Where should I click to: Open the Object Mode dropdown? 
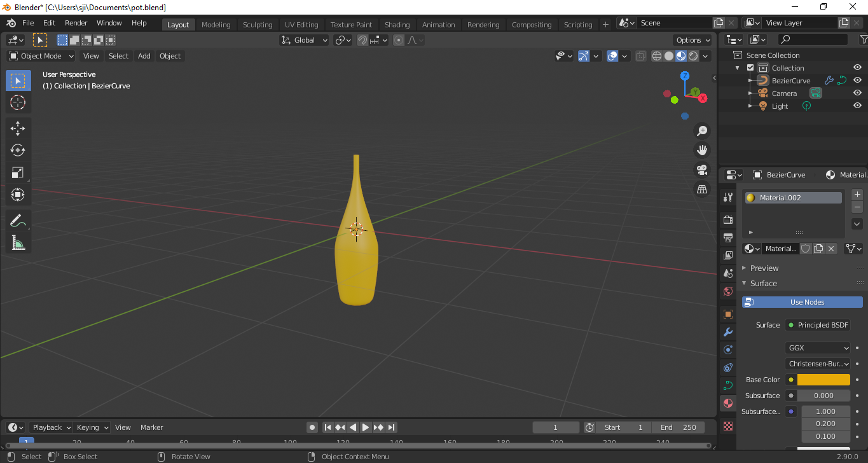pyautogui.click(x=40, y=55)
